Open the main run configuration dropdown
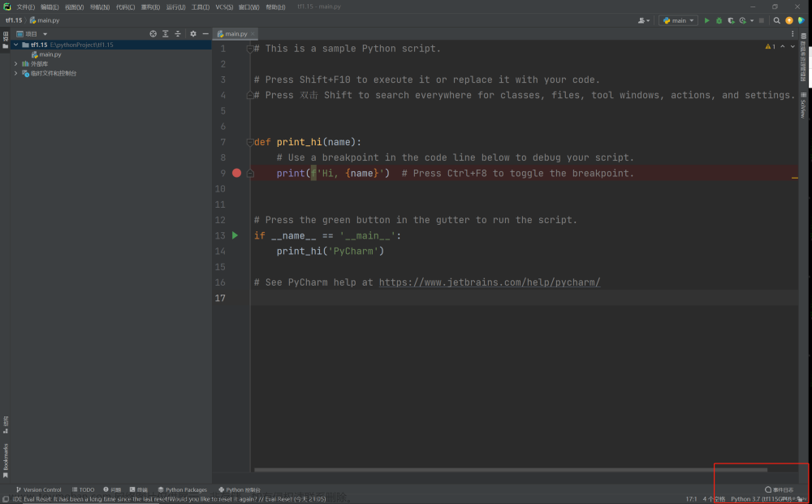The image size is (812, 504). (x=678, y=21)
